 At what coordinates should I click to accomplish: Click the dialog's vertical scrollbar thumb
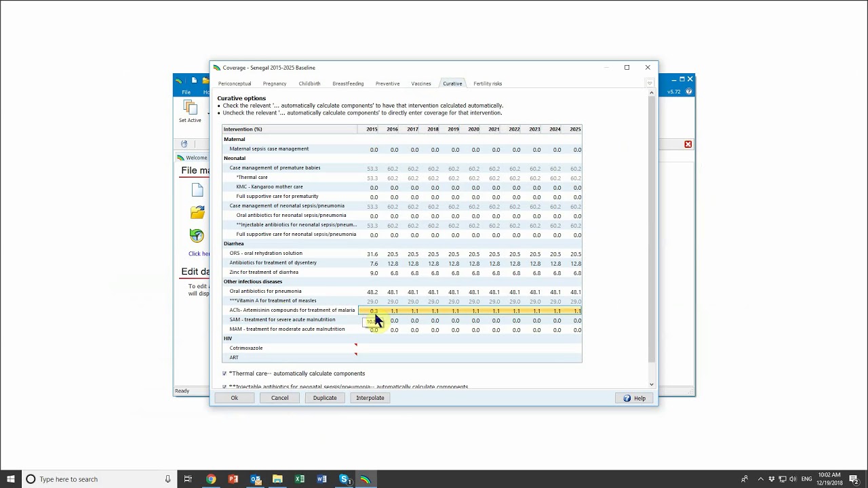(652, 229)
